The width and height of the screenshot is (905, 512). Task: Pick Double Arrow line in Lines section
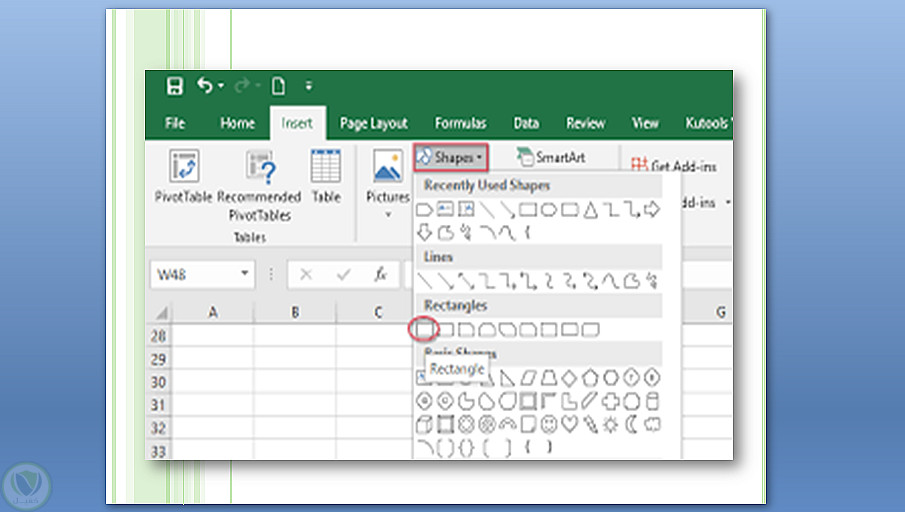tap(466, 281)
